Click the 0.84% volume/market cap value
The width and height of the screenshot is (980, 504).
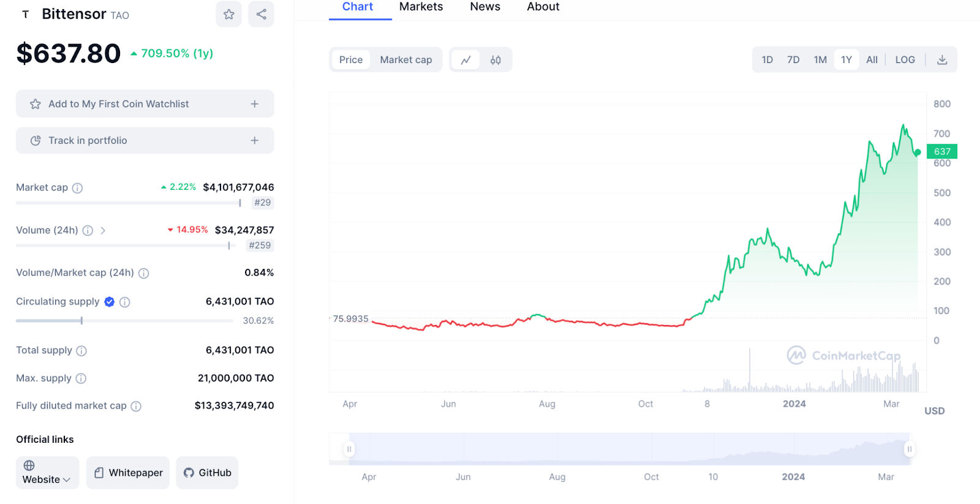[x=259, y=273]
